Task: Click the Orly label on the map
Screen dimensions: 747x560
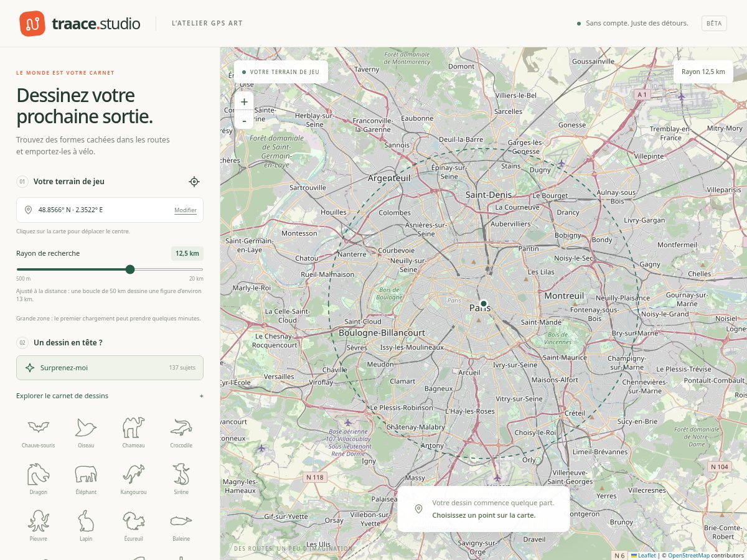Action: coord(529,460)
